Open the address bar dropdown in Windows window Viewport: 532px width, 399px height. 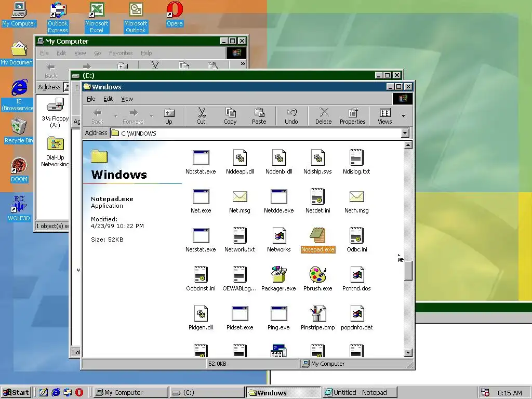pos(405,133)
